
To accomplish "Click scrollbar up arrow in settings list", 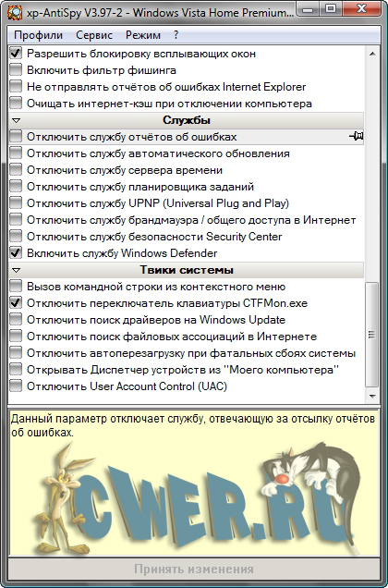I will pyautogui.click(x=372, y=54).
